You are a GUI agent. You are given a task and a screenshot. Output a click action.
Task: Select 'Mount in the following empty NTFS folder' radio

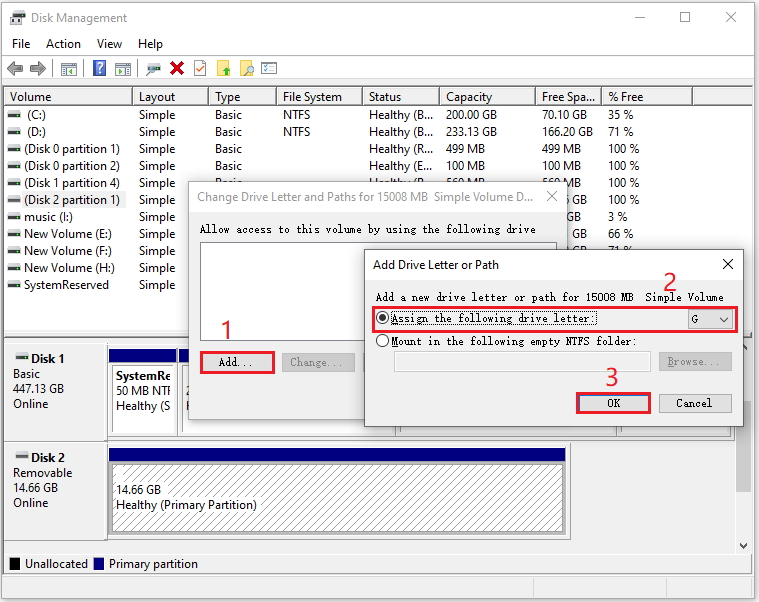click(382, 341)
